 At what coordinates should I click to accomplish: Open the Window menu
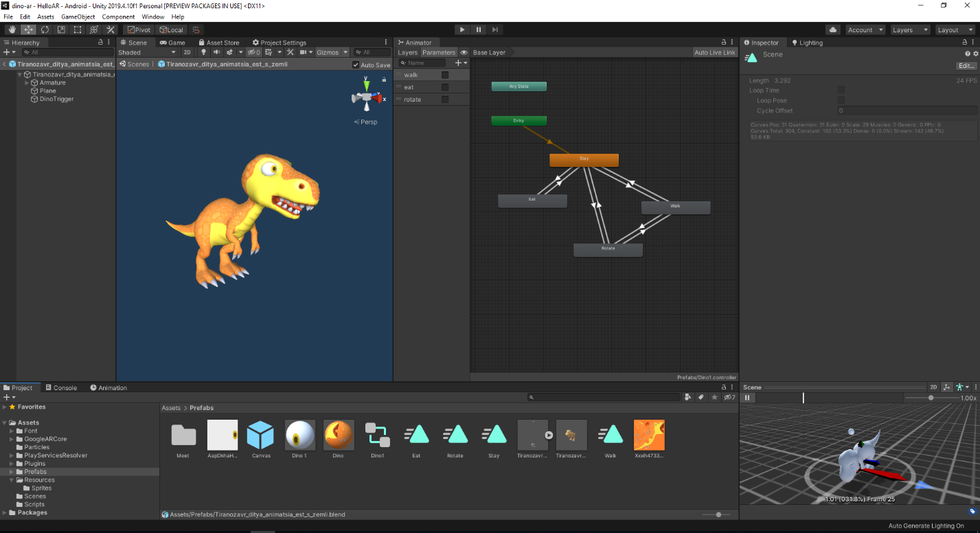point(152,16)
